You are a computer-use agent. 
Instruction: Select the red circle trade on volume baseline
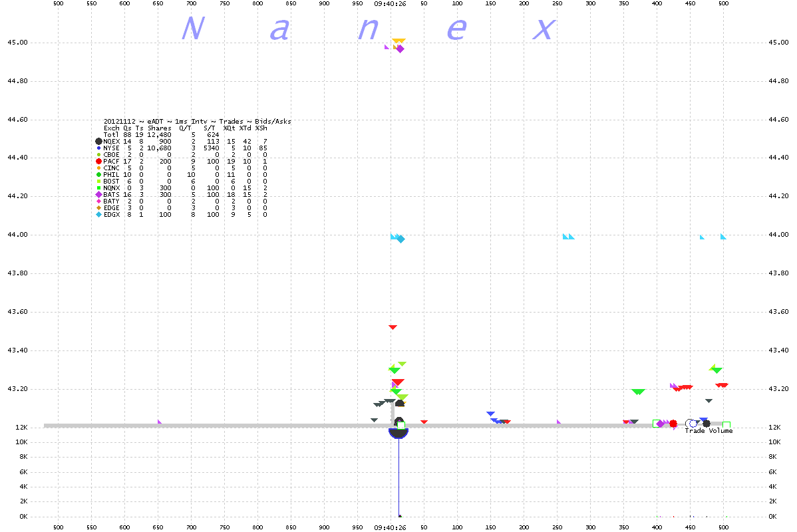click(673, 424)
